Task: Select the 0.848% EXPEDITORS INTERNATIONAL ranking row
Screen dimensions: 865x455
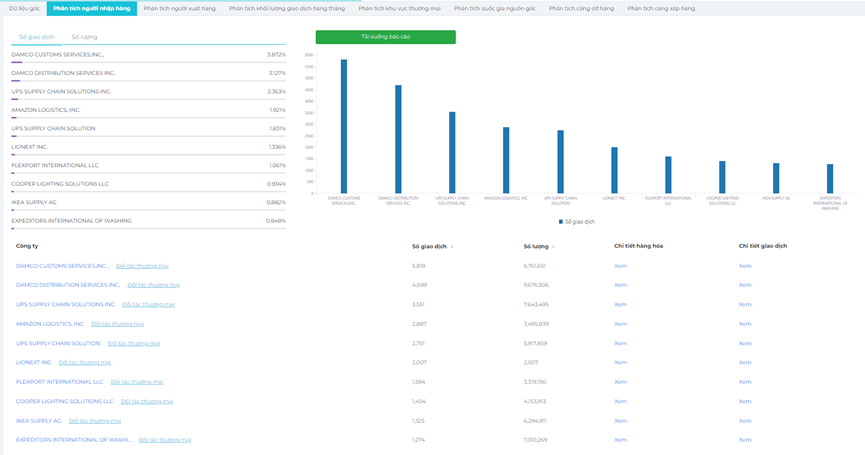Action: point(148,221)
